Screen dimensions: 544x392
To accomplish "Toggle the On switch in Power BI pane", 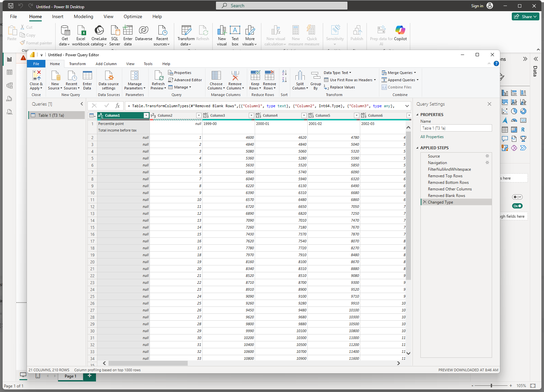I will point(517,206).
